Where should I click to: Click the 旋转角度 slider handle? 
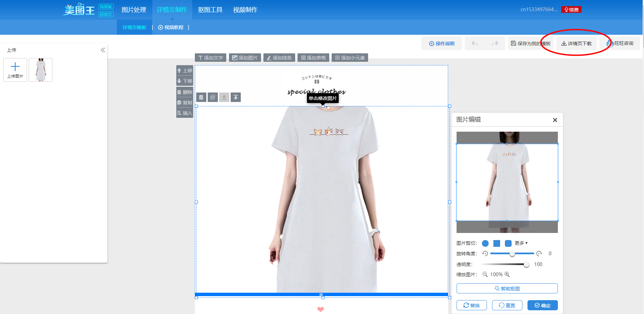512,254
